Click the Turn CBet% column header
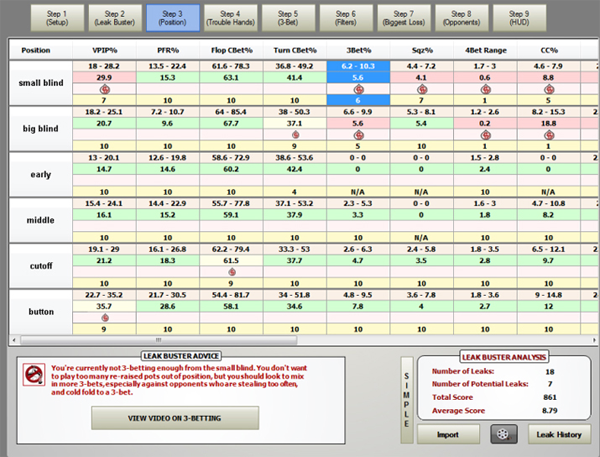 295,50
